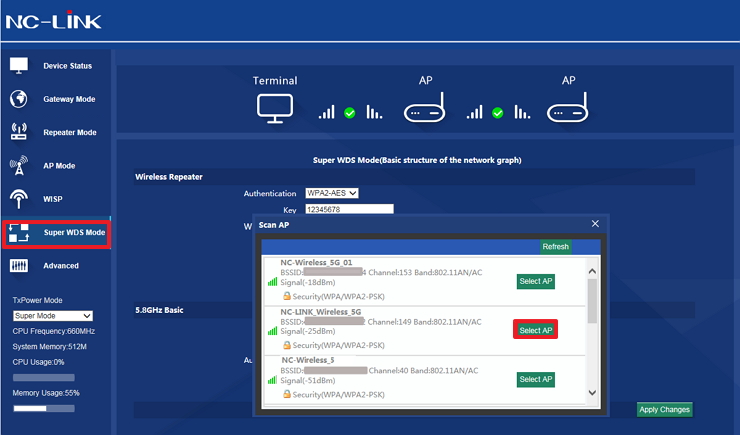
Task: Click the Apply Changes button
Action: [664, 410]
